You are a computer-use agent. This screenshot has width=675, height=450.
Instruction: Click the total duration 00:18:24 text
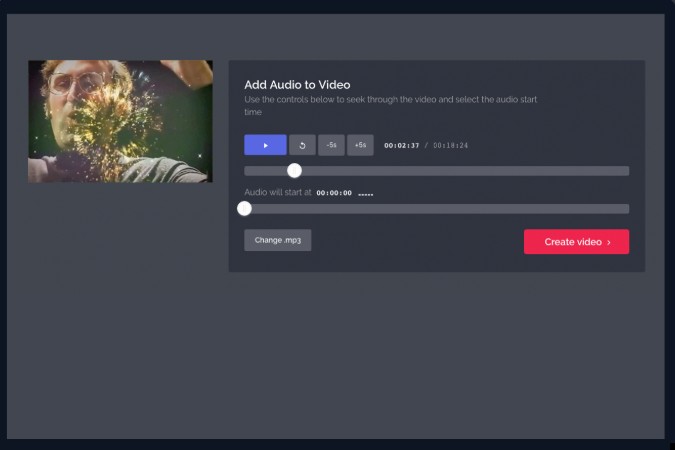click(x=450, y=146)
